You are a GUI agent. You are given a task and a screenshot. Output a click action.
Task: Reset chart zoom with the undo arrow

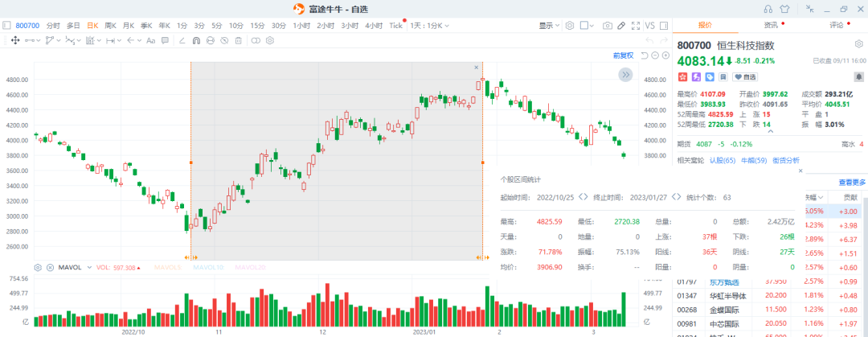[x=645, y=55]
